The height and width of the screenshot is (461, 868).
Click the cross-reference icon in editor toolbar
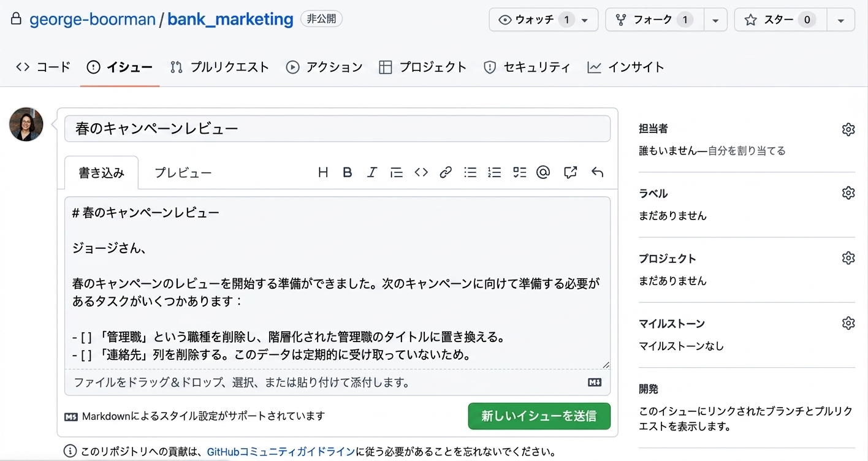(571, 172)
